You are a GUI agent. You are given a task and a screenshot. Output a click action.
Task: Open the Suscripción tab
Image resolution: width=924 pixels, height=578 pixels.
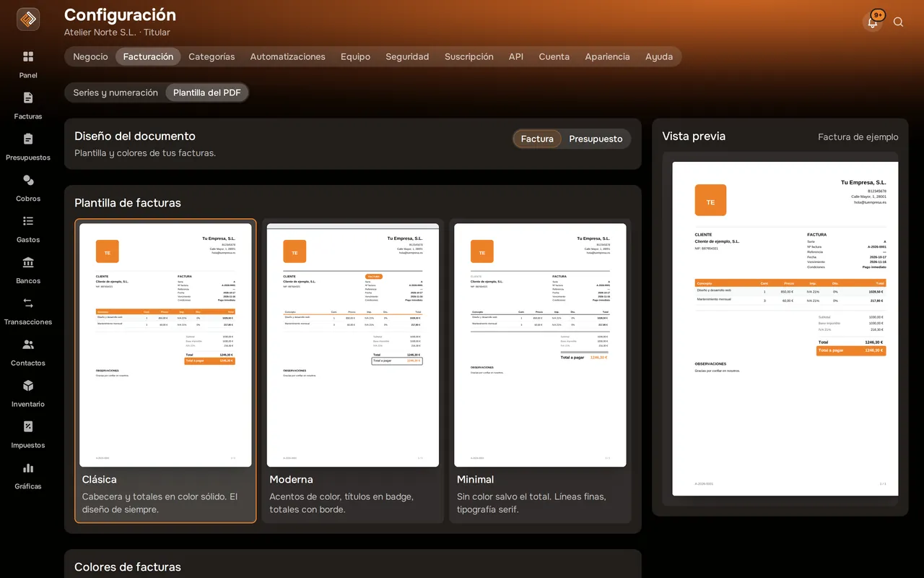click(469, 56)
